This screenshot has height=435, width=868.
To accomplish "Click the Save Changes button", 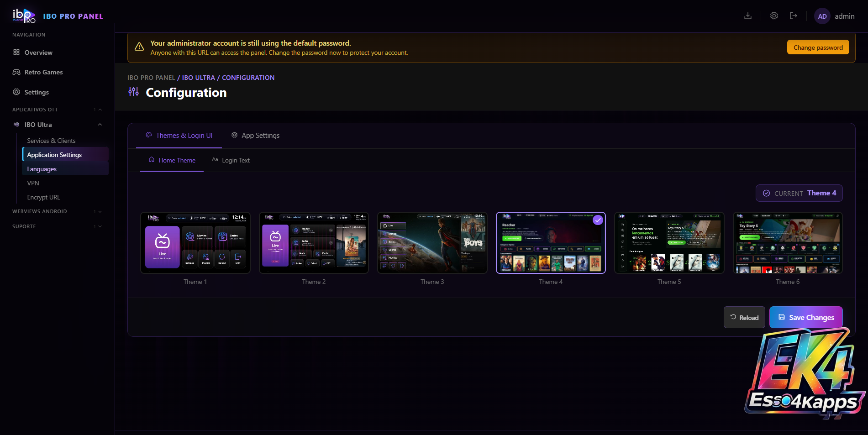I will [x=806, y=317].
